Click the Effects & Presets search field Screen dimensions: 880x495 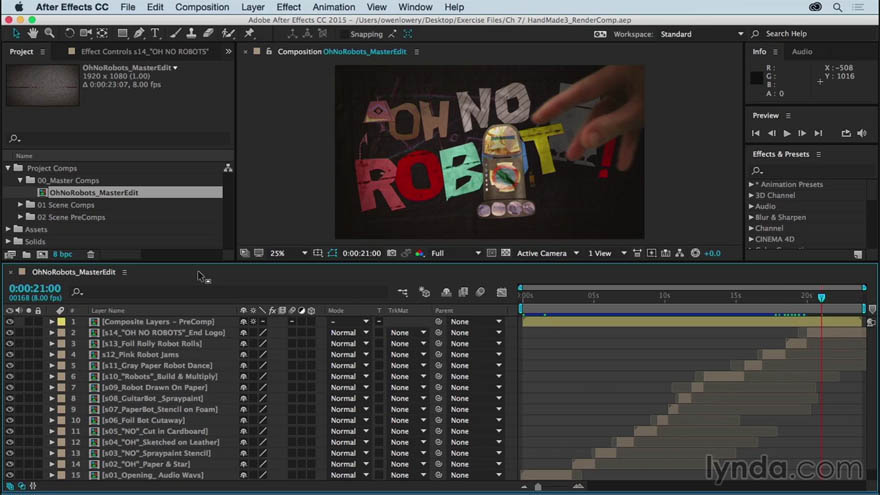812,170
